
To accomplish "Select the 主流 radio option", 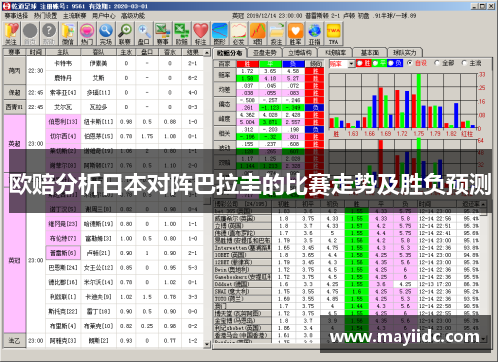I will pos(464,63).
